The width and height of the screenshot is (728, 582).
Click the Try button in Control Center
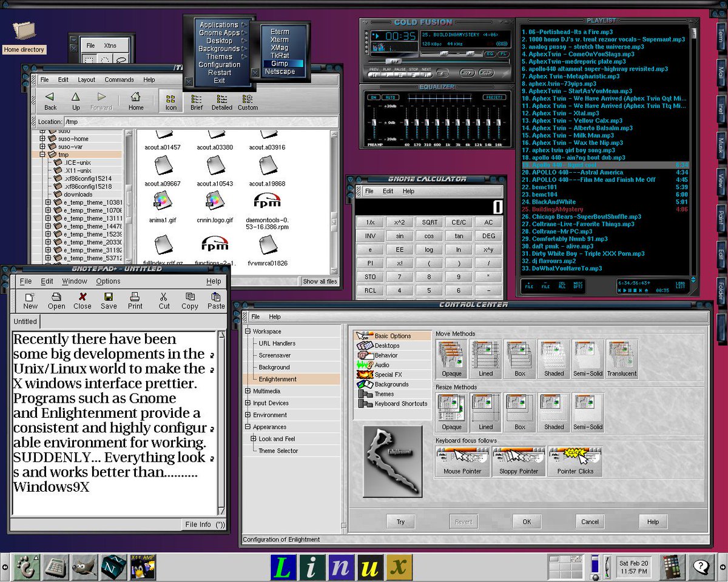click(400, 521)
